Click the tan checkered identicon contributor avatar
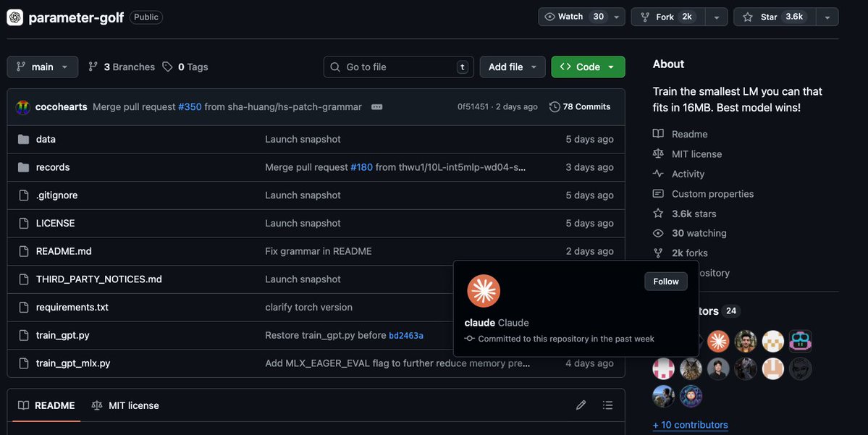Screen dimensions: 868x435 click(772, 342)
